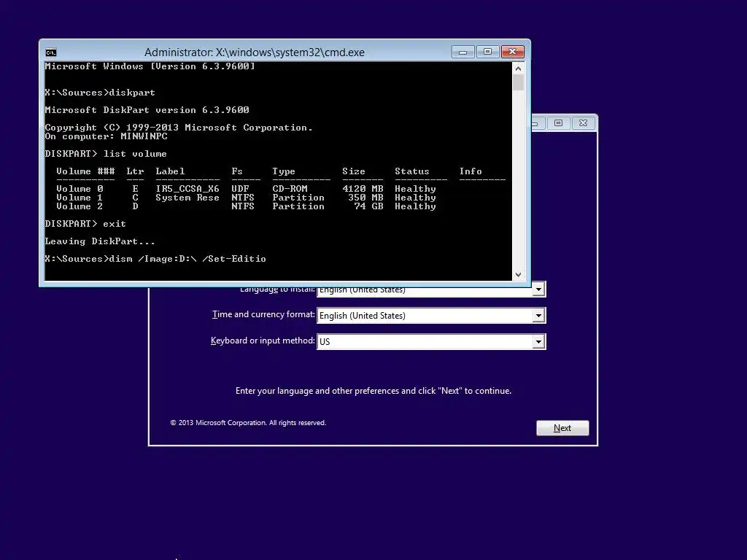Click 'Leaving DiskPart...' text

click(x=99, y=241)
